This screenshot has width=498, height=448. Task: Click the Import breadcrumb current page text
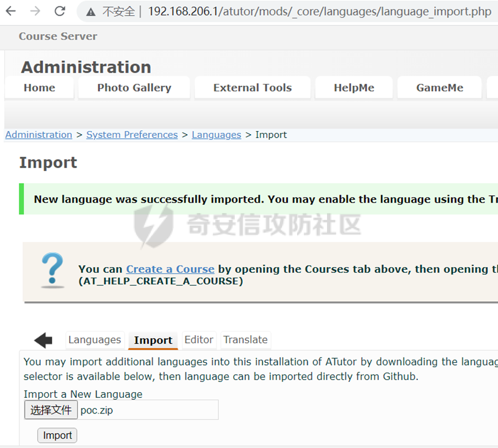point(271,135)
